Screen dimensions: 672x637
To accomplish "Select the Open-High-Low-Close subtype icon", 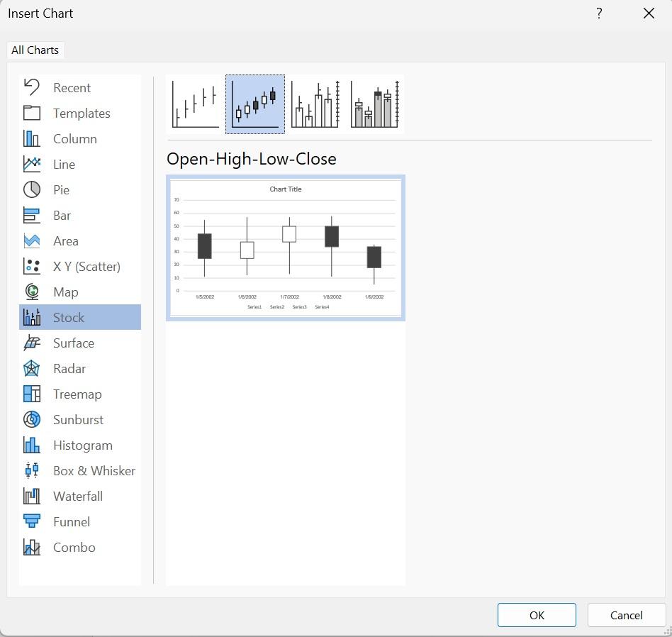I will click(255, 104).
